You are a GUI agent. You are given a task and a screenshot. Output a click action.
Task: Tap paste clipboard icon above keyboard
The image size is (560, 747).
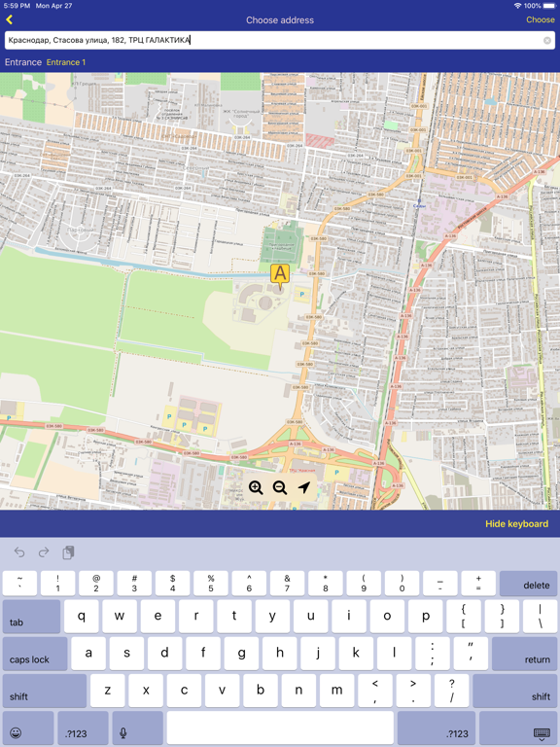pyautogui.click(x=69, y=552)
